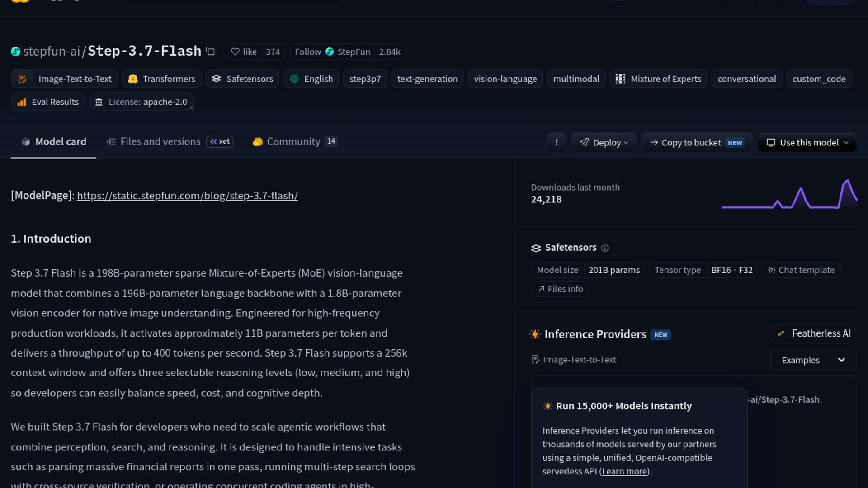
Task: Click the Run 15,000+ Models Instantly heading
Action: [623, 406]
